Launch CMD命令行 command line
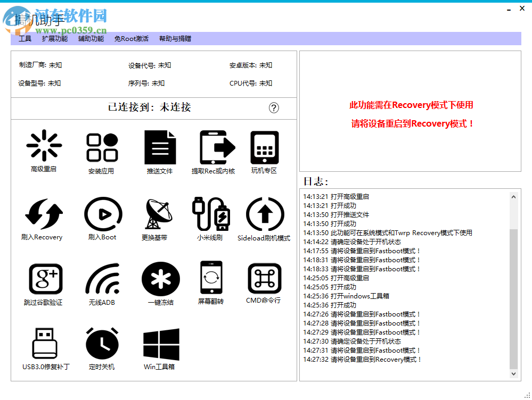 click(264, 284)
